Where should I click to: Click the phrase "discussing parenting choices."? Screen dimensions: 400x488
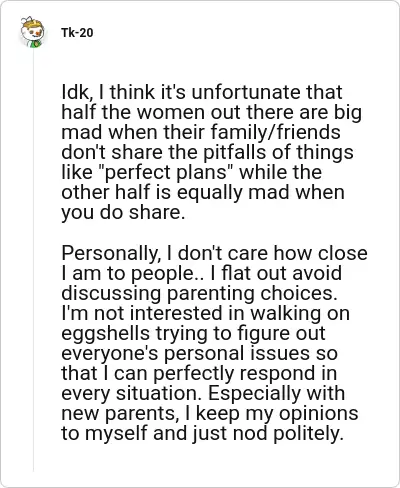198,293
